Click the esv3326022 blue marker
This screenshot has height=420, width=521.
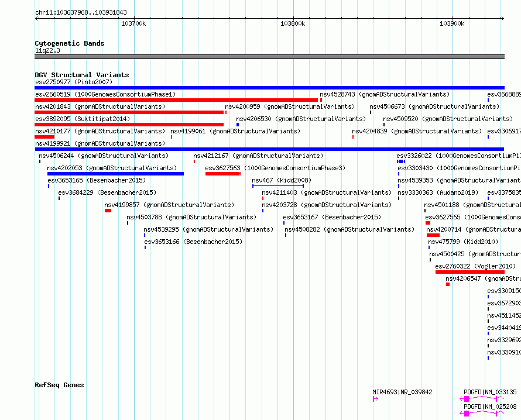click(401, 161)
